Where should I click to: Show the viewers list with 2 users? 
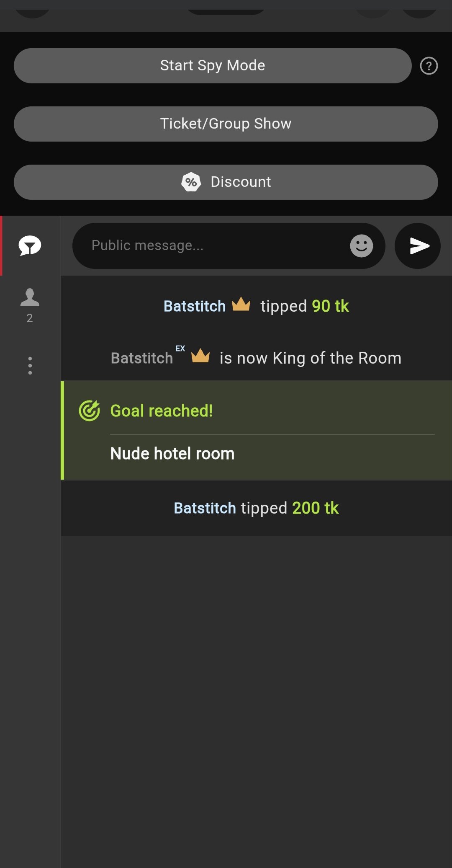30,305
